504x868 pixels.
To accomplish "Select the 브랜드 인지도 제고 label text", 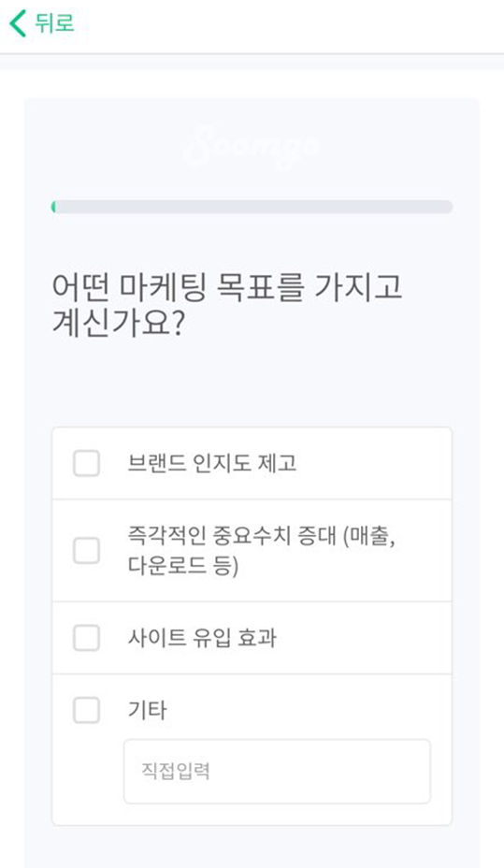I will coord(212,463).
